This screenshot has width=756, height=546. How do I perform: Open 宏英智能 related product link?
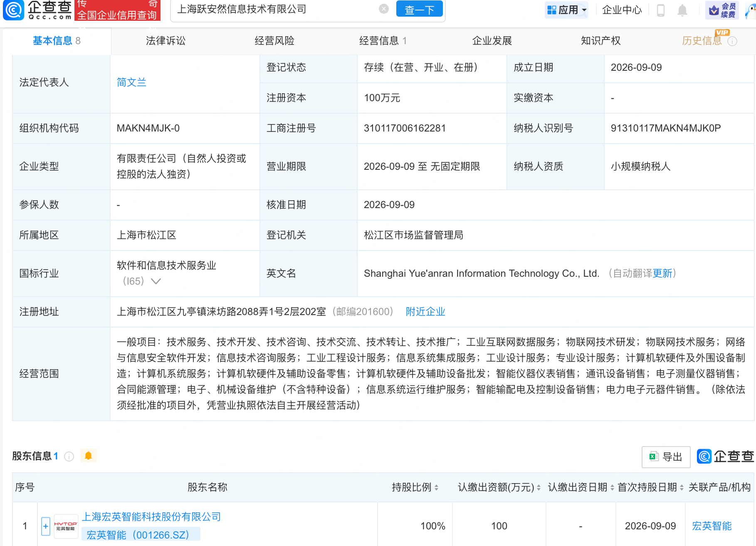[x=712, y=526]
